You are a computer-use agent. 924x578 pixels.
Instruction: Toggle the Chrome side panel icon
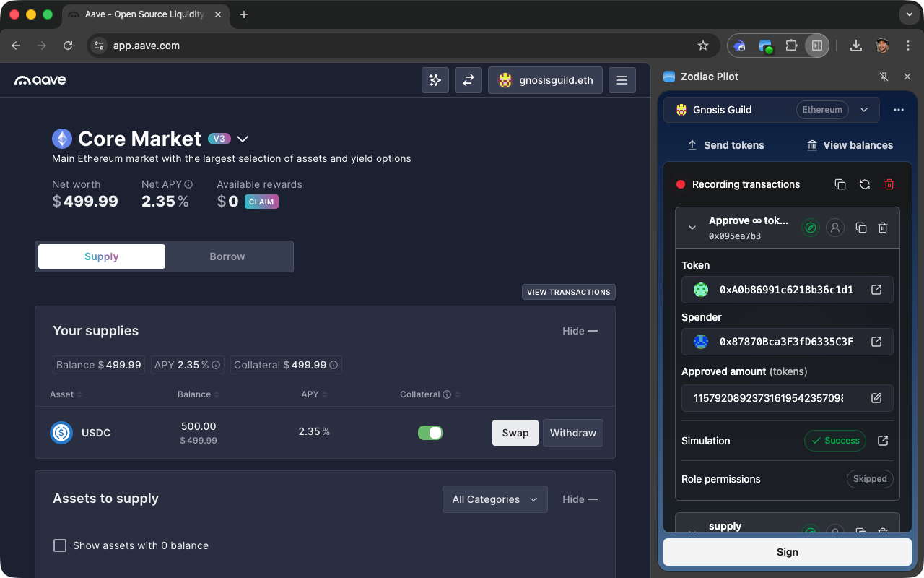point(817,46)
